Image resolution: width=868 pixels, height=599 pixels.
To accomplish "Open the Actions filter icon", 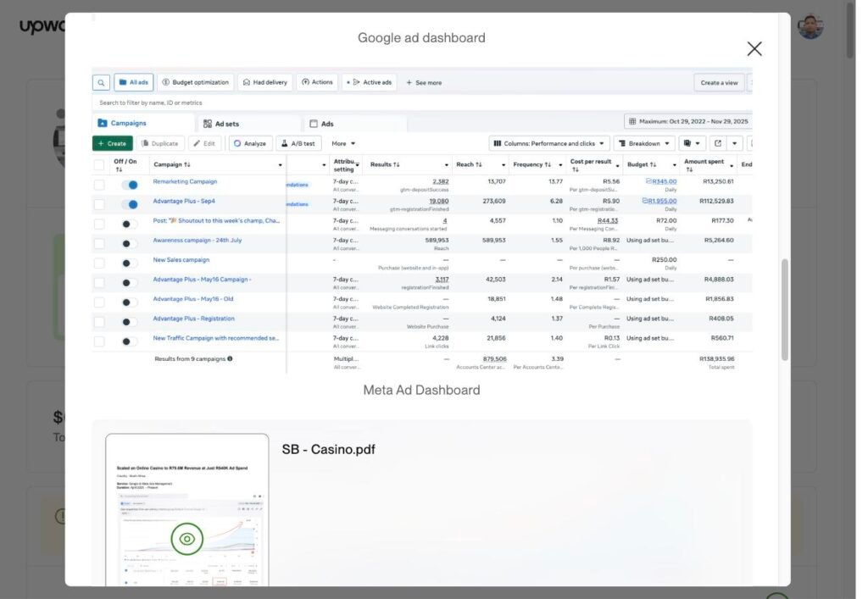I will tap(305, 82).
